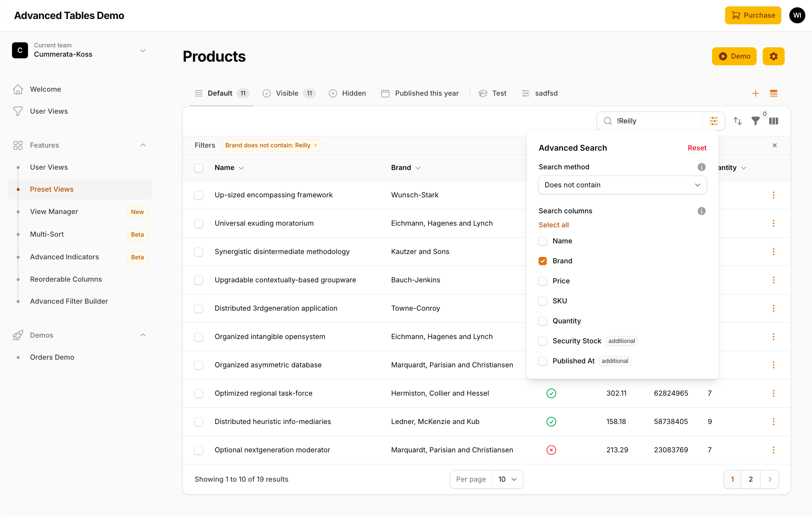Open the multi-sort arrows icon
Screen dimensions: 812x516
point(737,121)
